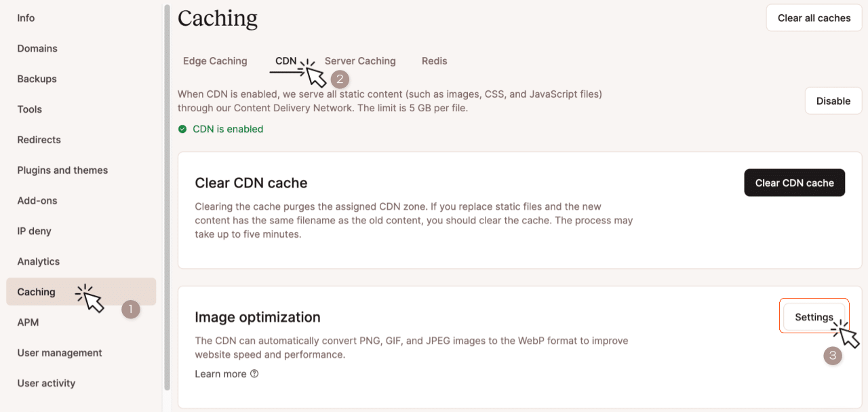Screen dimensions: 868x412
Task: Open the Plugins and themes section
Action: click(x=62, y=170)
